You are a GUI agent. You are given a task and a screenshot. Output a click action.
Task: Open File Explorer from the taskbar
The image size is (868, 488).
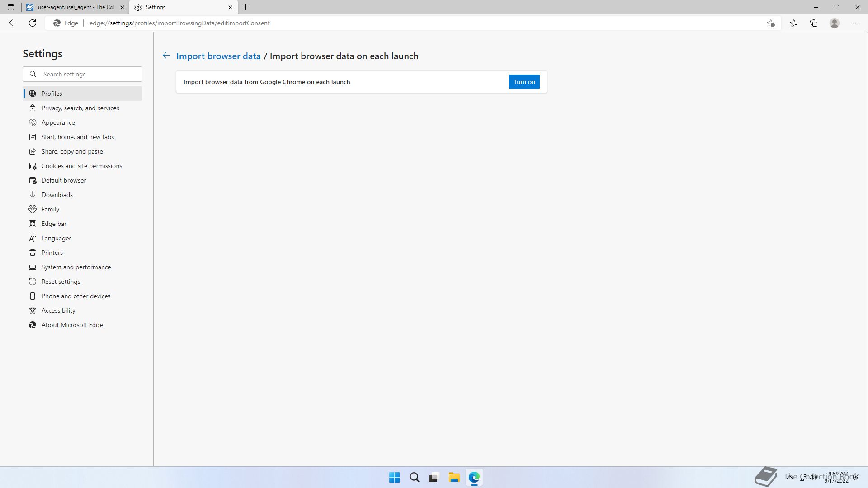point(454,477)
